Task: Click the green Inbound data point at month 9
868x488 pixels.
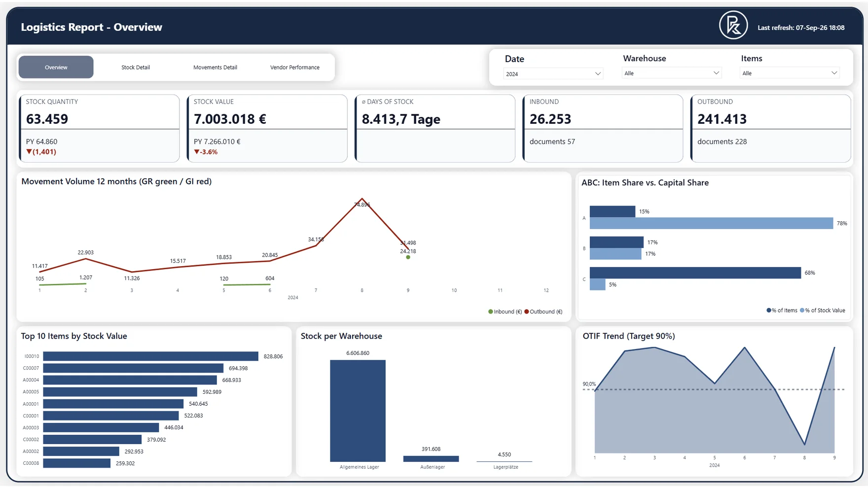Action: coord(408,257)
